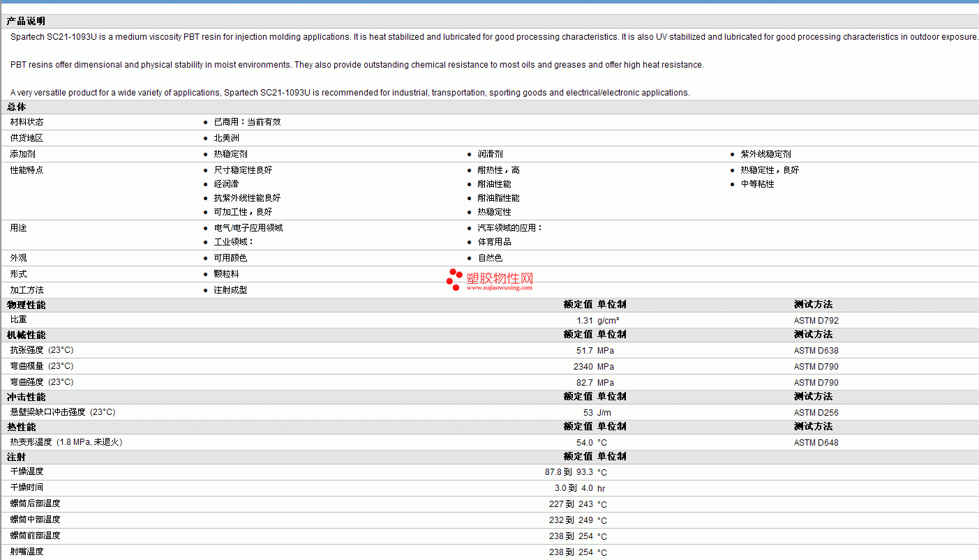Select the 热性能 section header

pos(21,427)
